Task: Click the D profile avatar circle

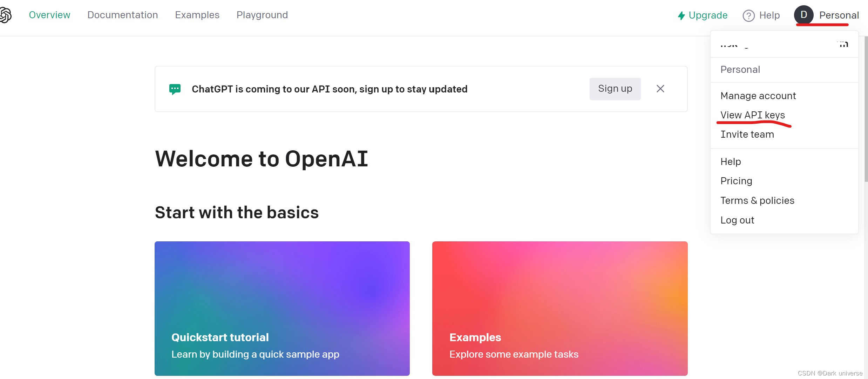Action: tap(803, 15)
